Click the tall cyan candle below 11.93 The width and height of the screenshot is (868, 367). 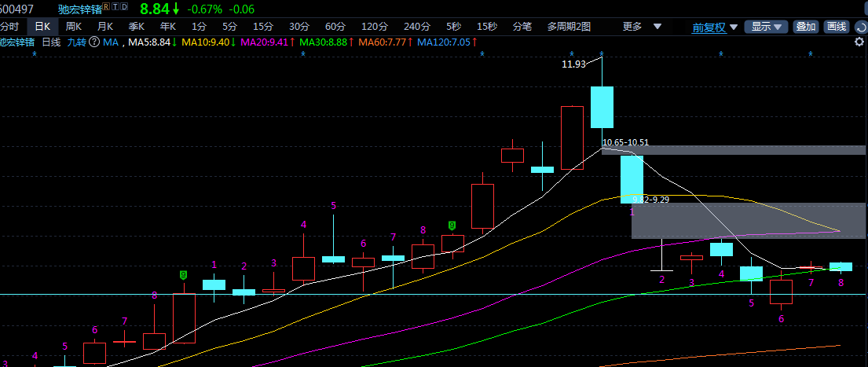(x=602, y=107)
